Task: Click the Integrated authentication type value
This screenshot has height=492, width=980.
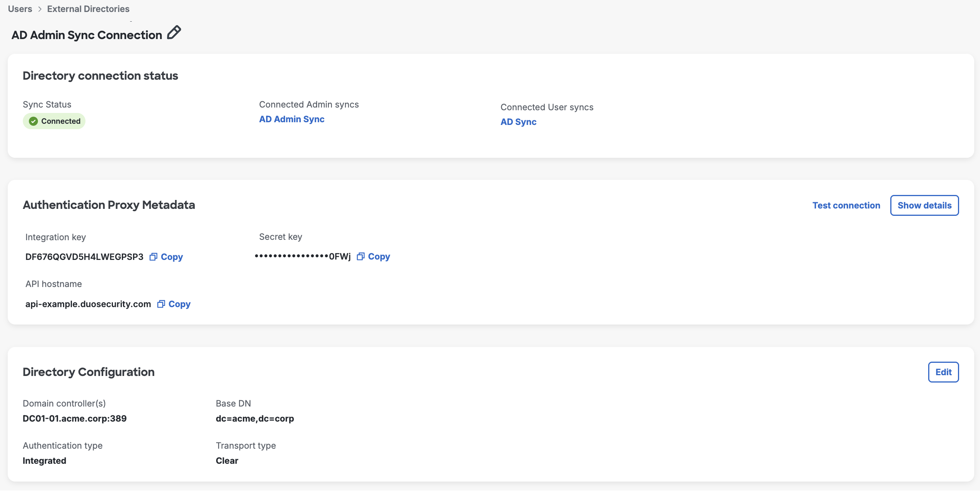Action: pos(44,461)
